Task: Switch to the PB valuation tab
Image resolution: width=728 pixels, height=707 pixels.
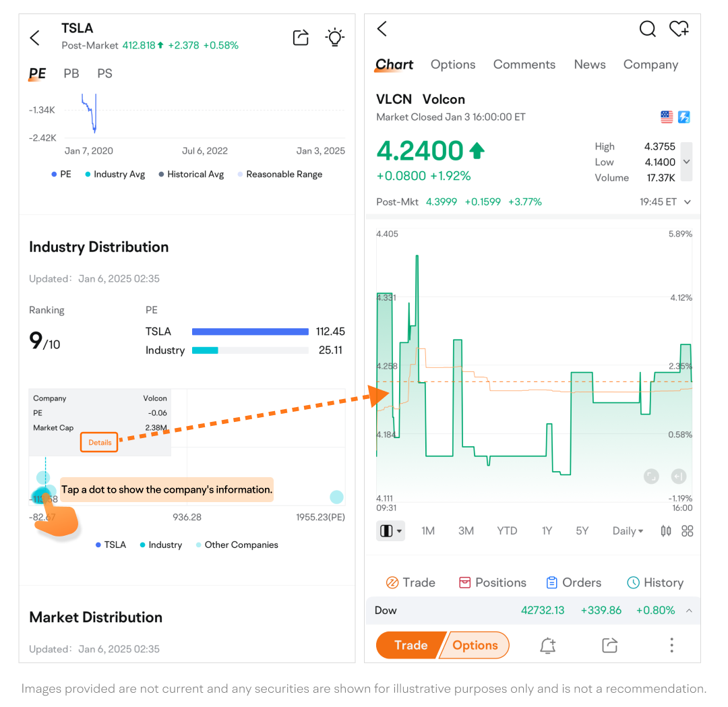Action: [x=71, y=73]
